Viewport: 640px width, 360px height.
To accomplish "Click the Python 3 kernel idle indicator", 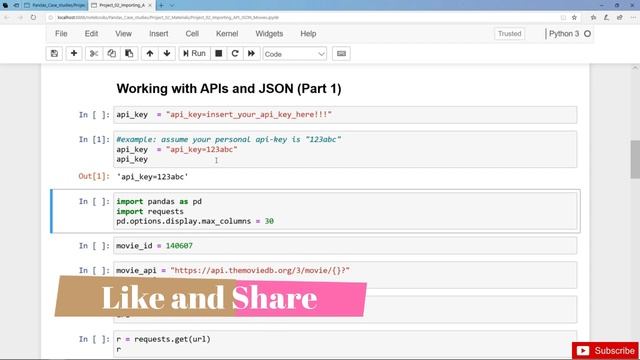I will tap(587, 34).
